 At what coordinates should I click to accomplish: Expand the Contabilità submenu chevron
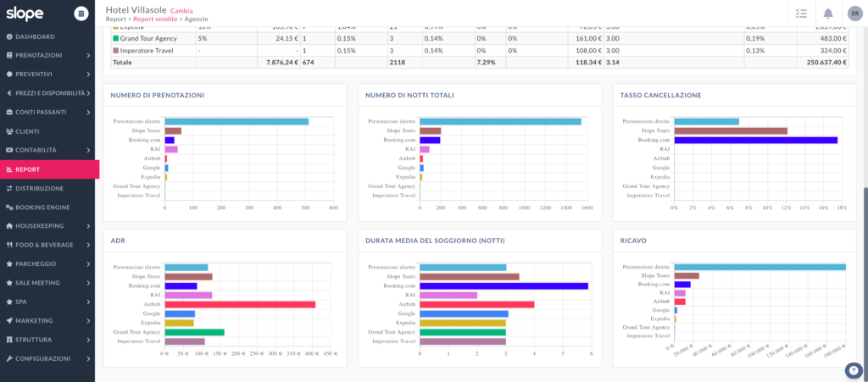tap(88, 150)
